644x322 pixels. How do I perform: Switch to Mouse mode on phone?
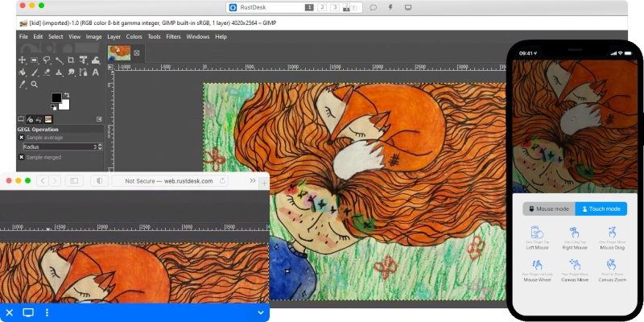tap(547, 208)
